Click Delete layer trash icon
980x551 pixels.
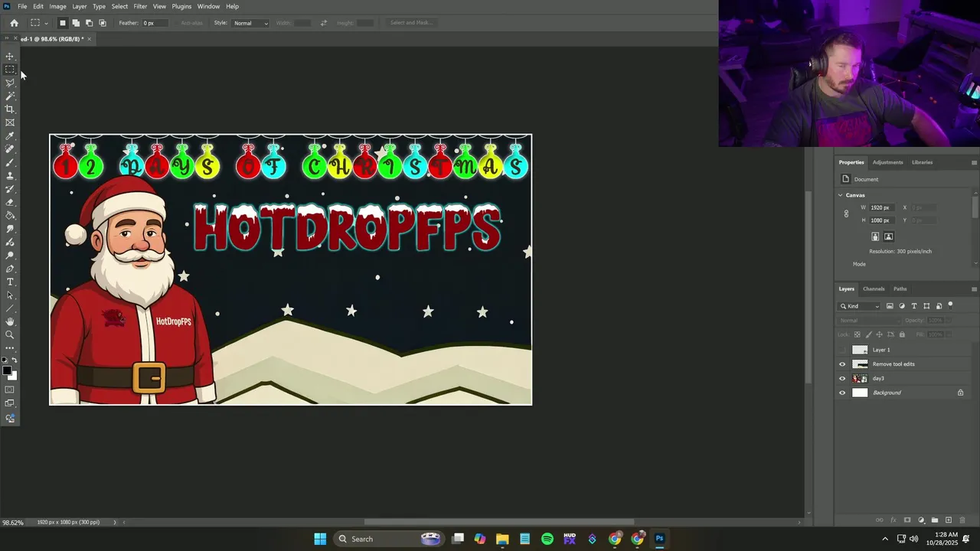pyautogui.click(x=962, y=520)
